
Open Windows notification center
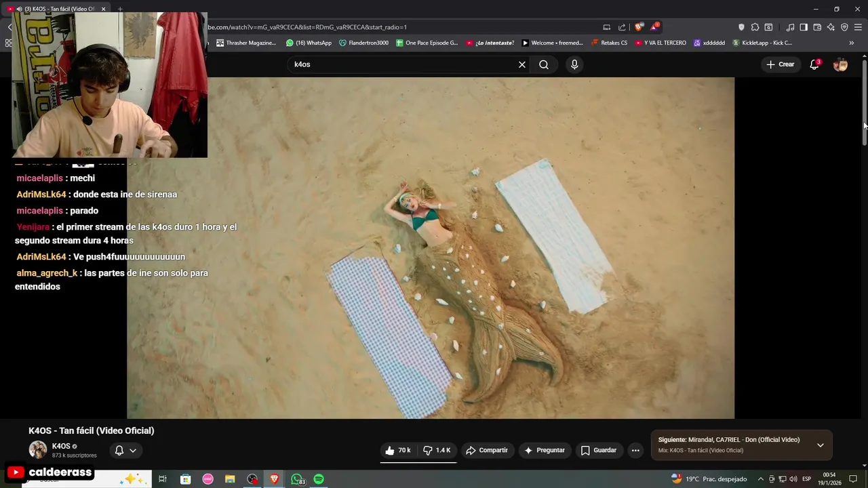coord(853,479)
